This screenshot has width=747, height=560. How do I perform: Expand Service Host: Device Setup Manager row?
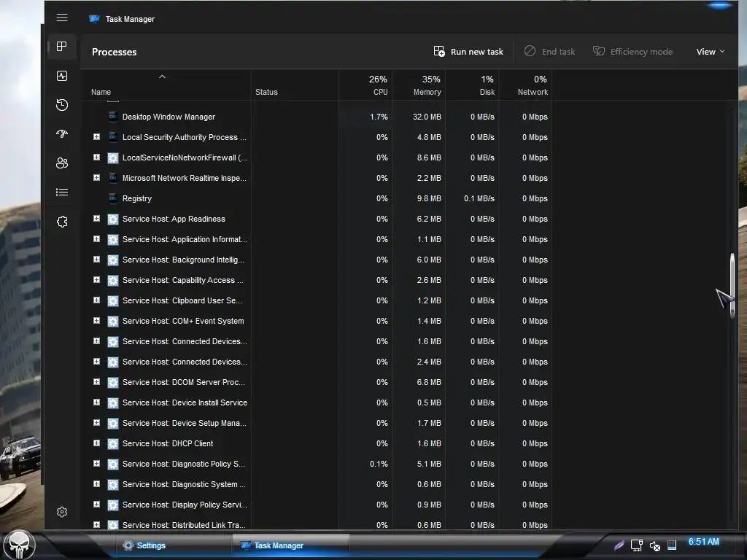tap(97, 423)
